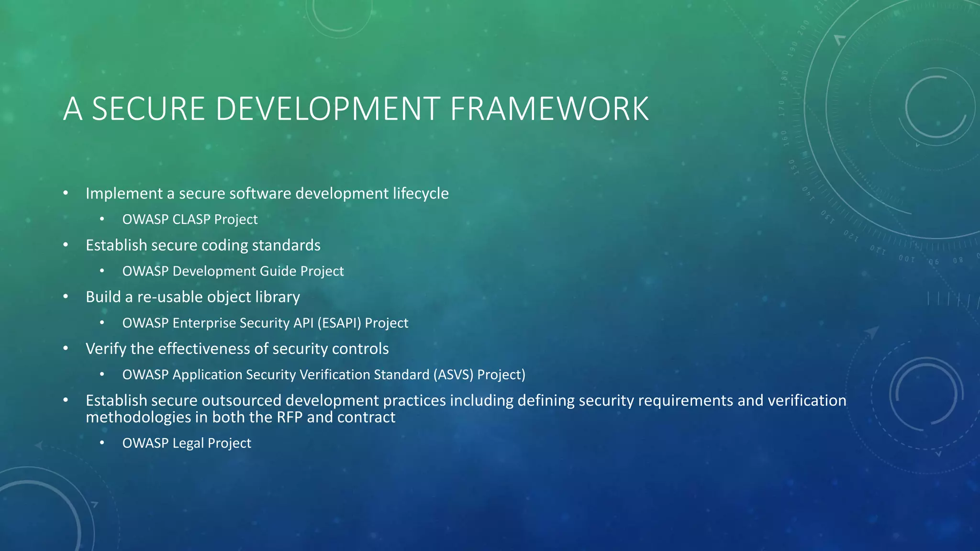
Task: Click the dashed circle graphic at bottom right
Action: coord(926,395)
